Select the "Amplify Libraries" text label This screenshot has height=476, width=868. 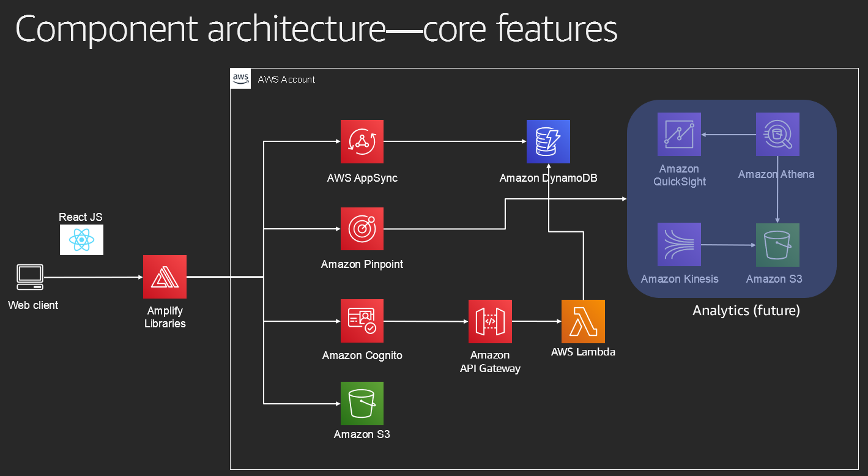pos(165,318)
